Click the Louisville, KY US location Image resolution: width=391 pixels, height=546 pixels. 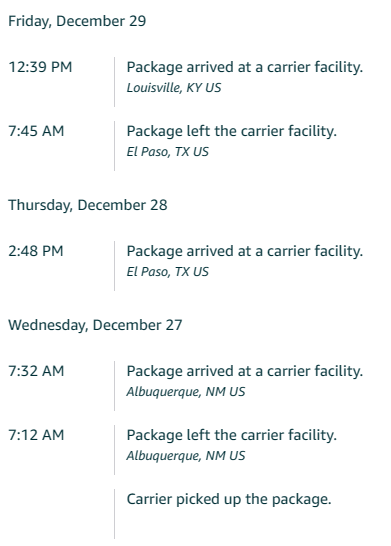pyautogui.click(x=174, y=88)
